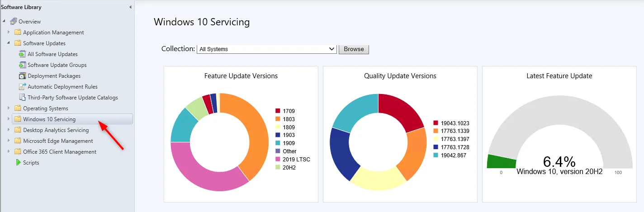Select Desktop Analytics Servicing in tree

point(56,130)
